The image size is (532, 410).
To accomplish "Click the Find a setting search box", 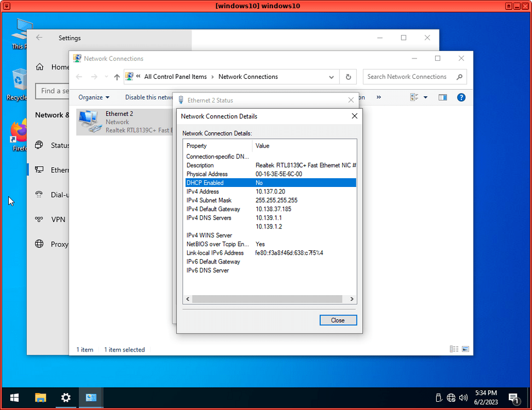I will (52, 91).
